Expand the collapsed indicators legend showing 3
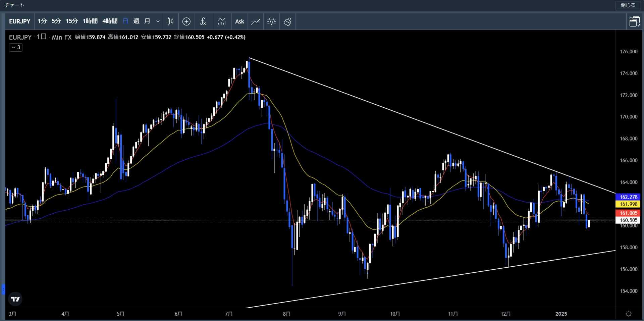Viewport: 644px width, 321px height. (16, 47)
